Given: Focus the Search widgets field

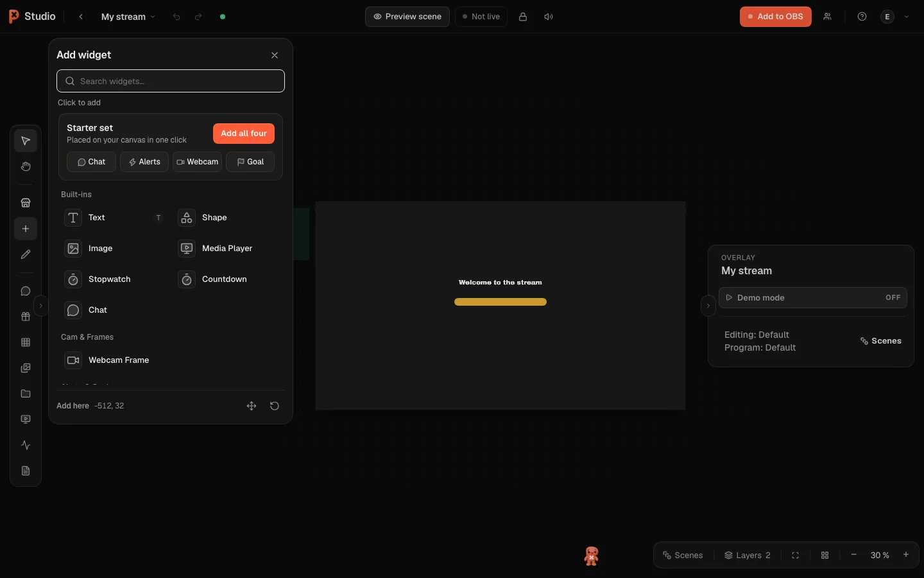Looking at the screenshot, I should (171, 81).
